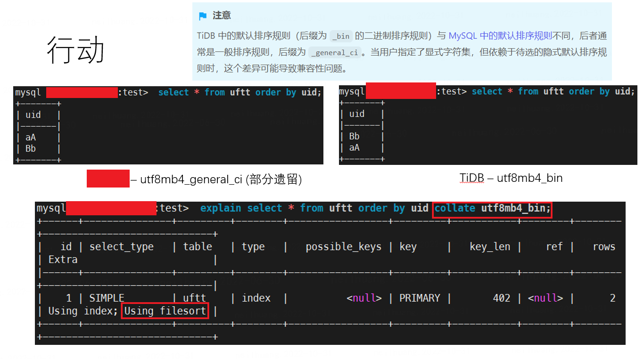Click the "ref" column header
644x359 pixels.
[x=554, y=247]
